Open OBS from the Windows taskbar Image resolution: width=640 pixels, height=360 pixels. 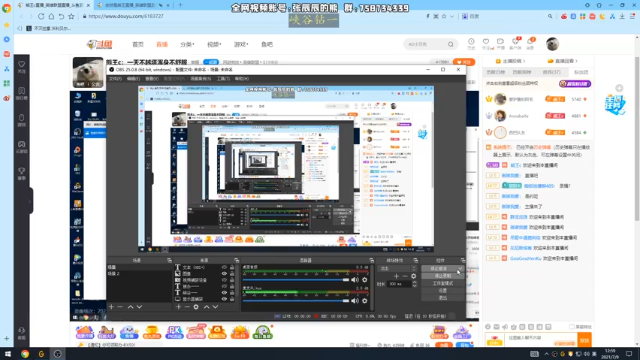coord(58,354)
